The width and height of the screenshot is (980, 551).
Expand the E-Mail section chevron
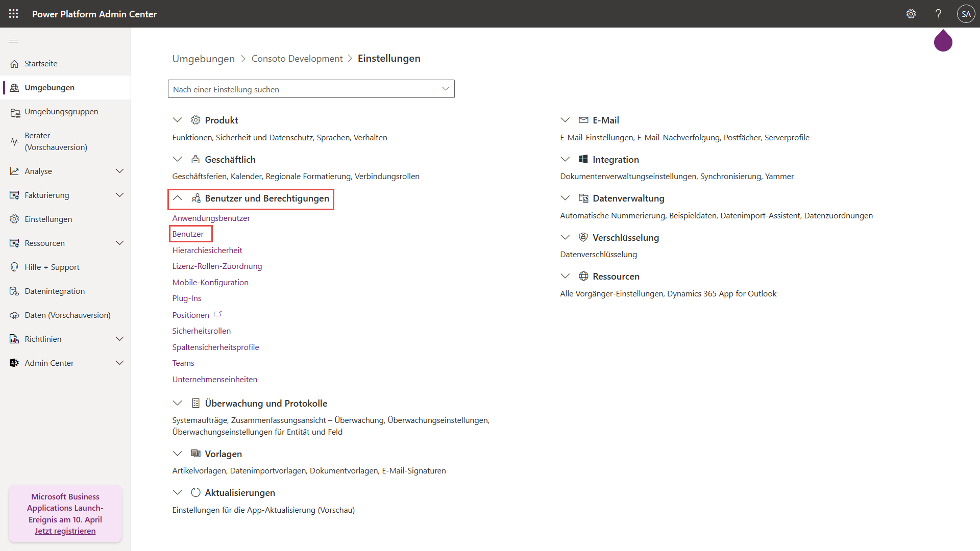[565, 120]
